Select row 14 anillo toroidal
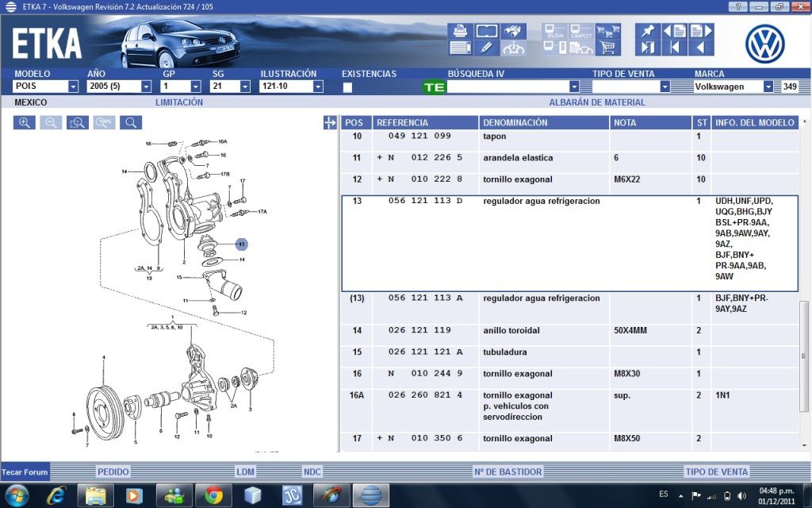Image resolution: width=812 pixels, height=508 pixels. pyautogui.click(x=569, y=334)
